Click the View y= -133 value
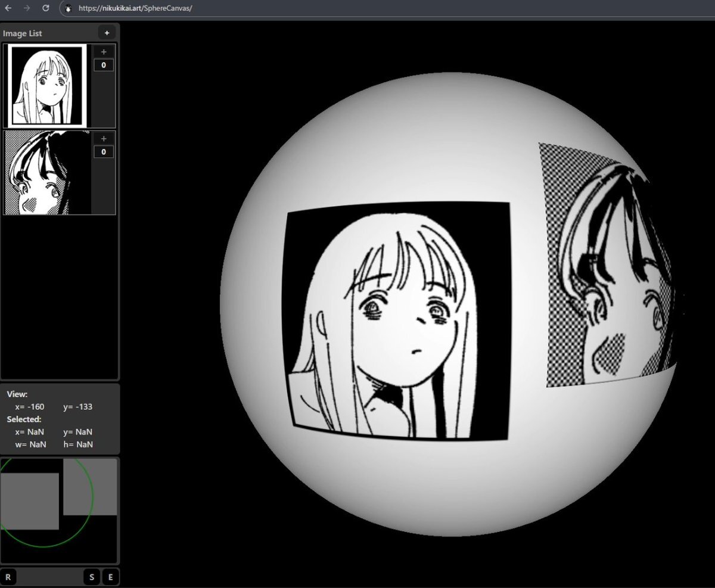This screenshot has height=588, width=715. (78, 407)
